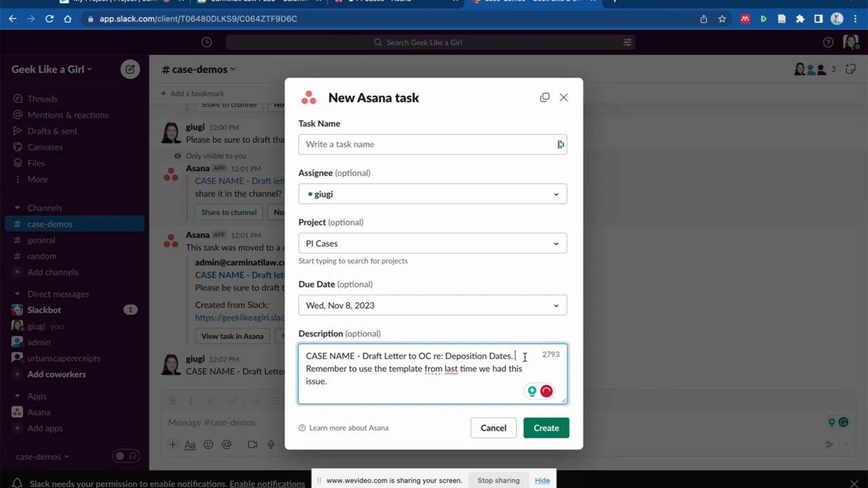Click the Cancel button
Screen dimensions: 868x488
(x=494, y=428)
